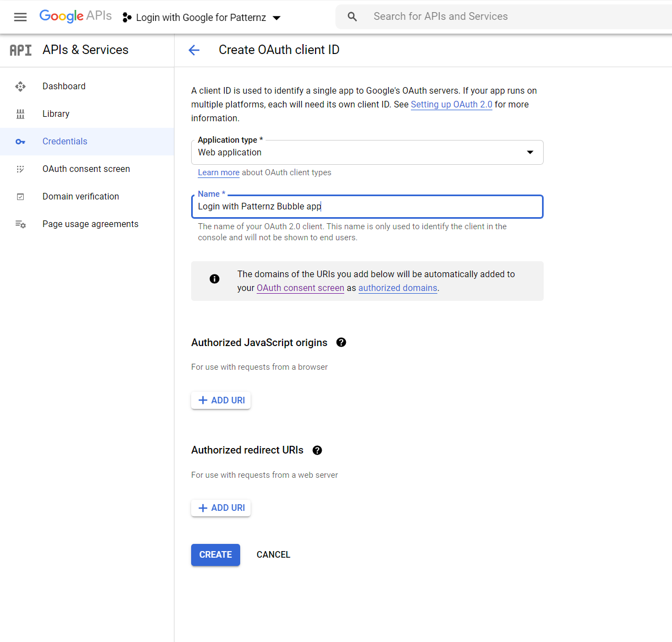The image size is (672, 642).
Task: Open the hamburger navigation menu
Action: click(20, 17)
